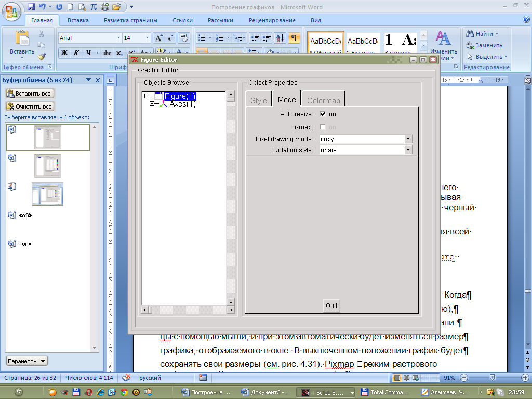Click the open folder icon in quick access toolbar
Viewport: 532px width, 399px height.
[x=116, y=6]
